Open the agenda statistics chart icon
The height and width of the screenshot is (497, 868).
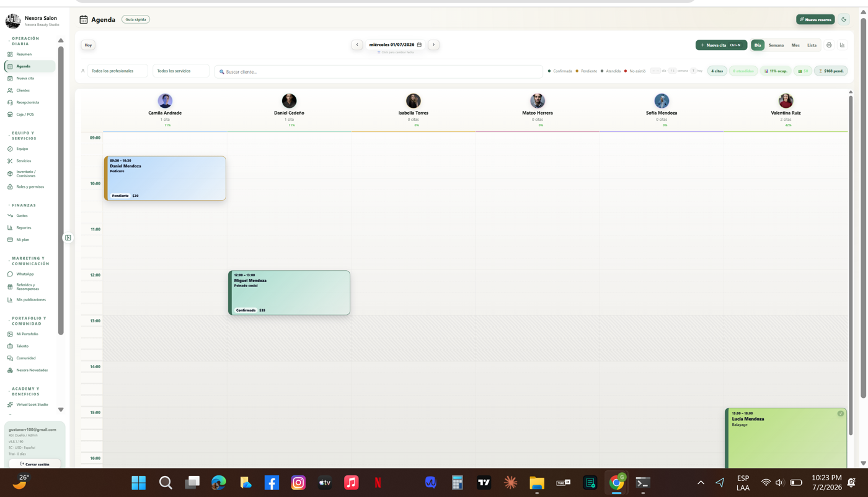tap(843, 45)
